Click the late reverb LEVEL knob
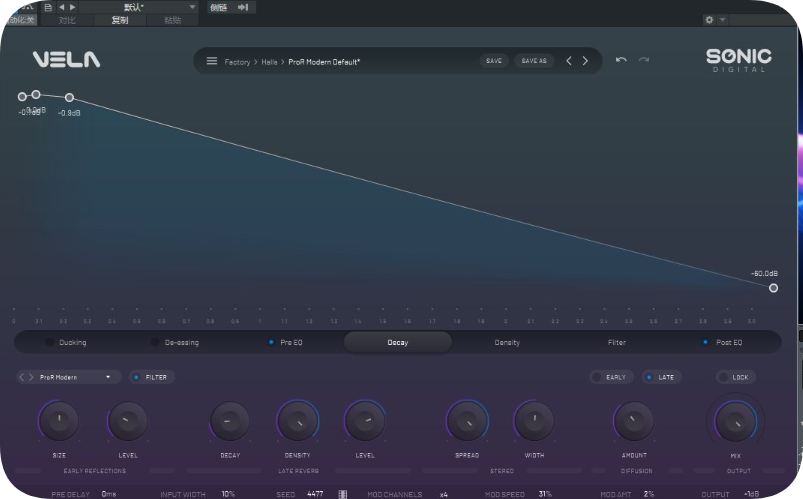Screen dimensions: 803x499 pos(365,421)
